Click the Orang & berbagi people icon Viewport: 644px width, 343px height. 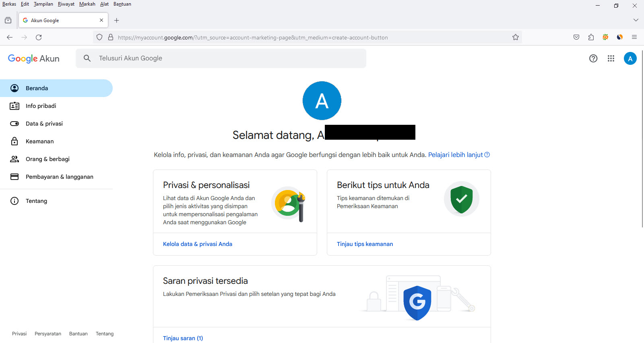[14, 159]
